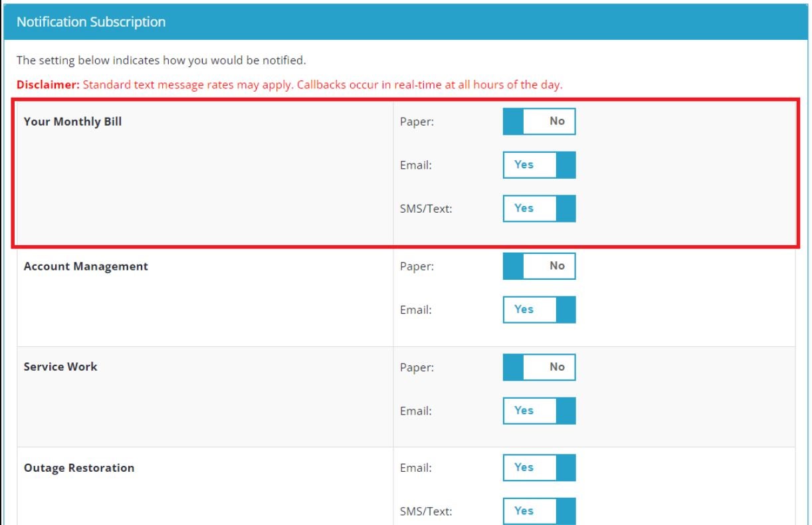Click the Notification Subscription panel header
The height and width of the screenshot is (525, 812).
tap(91, 22)
